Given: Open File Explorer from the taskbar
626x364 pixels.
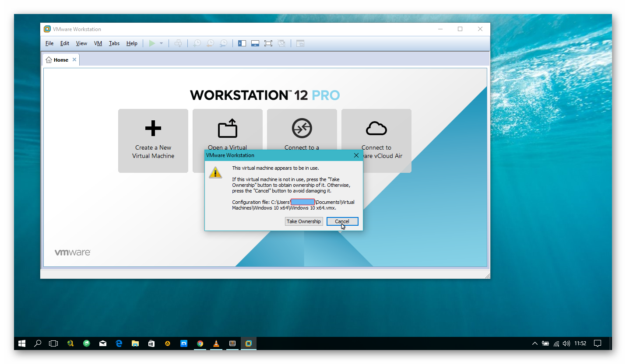Looking at the screenshot, I should click(135, 343).
